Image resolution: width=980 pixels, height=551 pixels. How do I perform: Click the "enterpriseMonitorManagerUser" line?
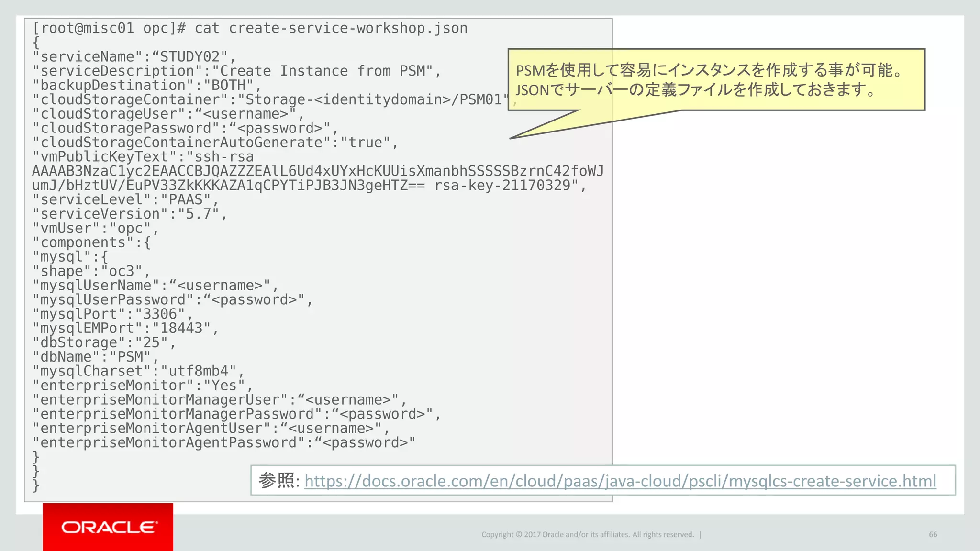pyautogui.click(x=219, y=400)
